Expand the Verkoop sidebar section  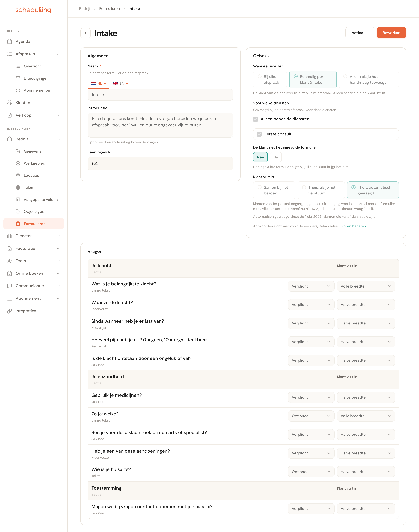click(58, 115)
